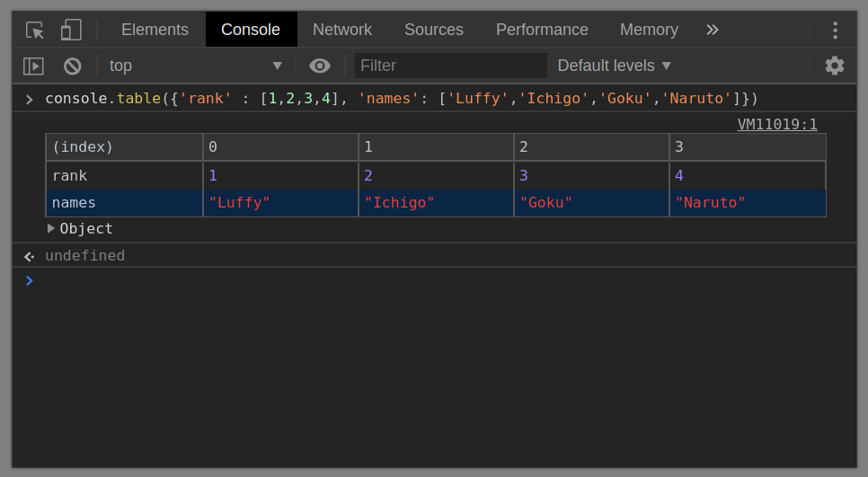Show more tabs with double chevron

point(713,30)
